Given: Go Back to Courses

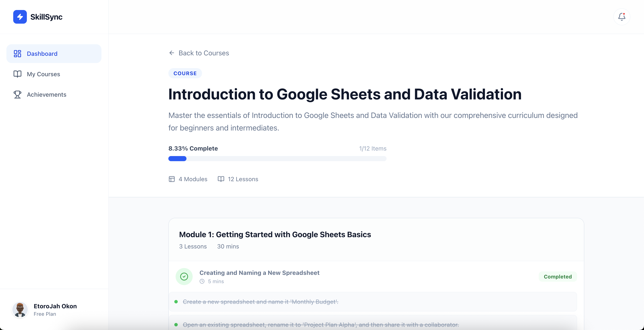Looking at the screenshot, I should pyautogui.click(x=204, y=53).
